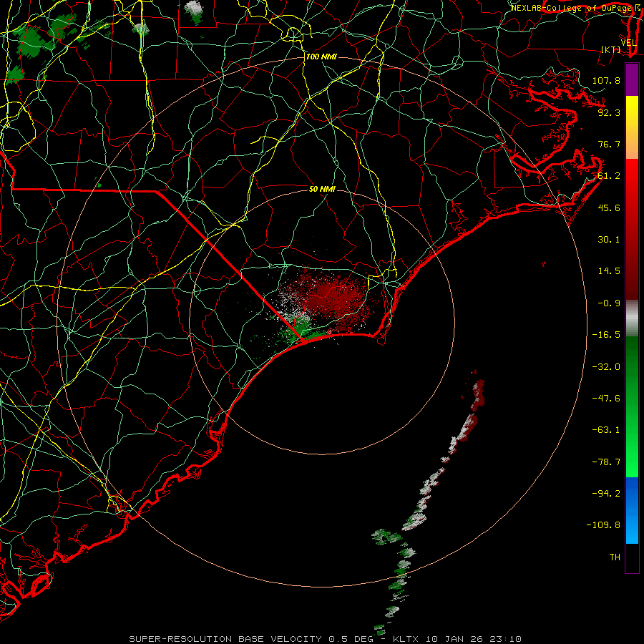This screenshot has width=644, height=644.
Task: Click the 'KLTX' radar site identifier
Action: click(x=406, y=639)
